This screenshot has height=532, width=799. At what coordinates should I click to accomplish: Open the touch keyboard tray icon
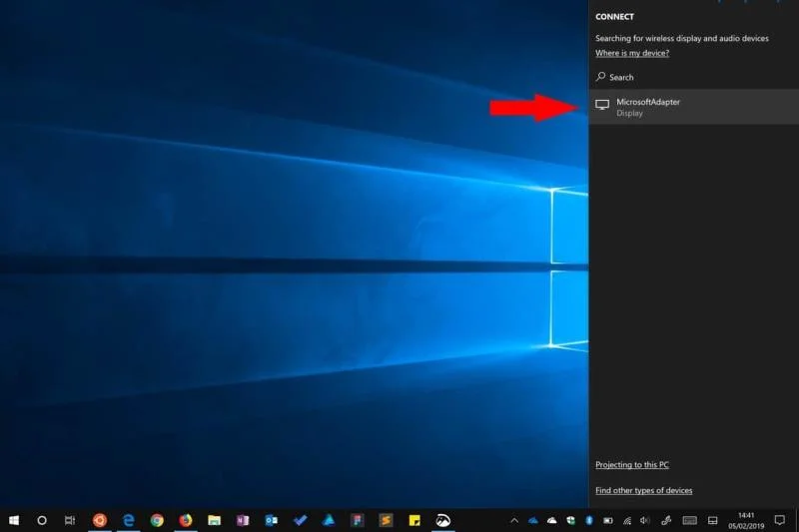(689, 520)
